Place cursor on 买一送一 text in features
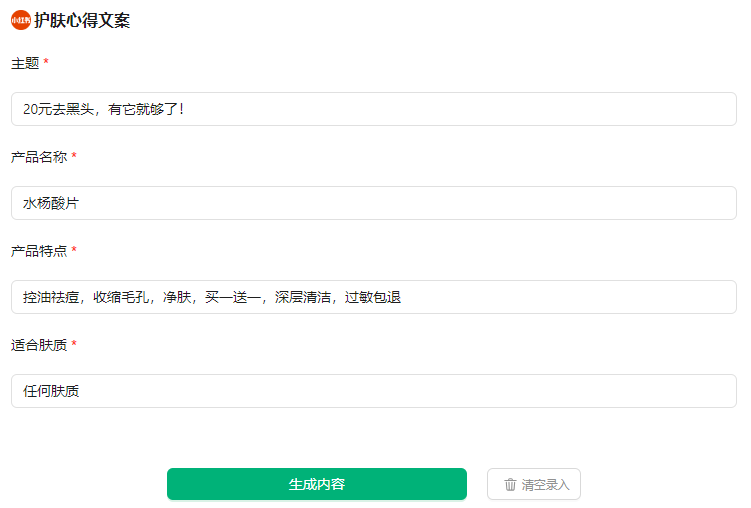 pyautogui.click(x=233, y=297)
